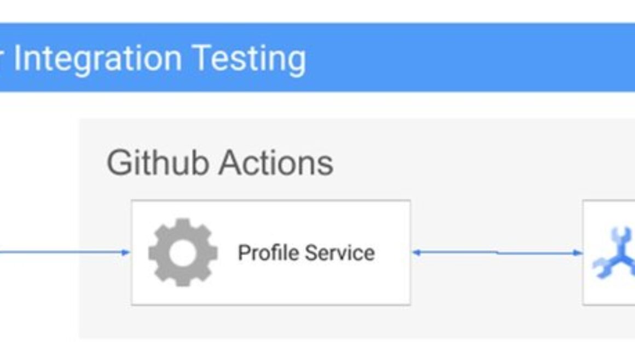Image resolution: width=635 pixels, height=364 pixels.
Task: Click the Github Actions heading
Action: coord(220,163)
